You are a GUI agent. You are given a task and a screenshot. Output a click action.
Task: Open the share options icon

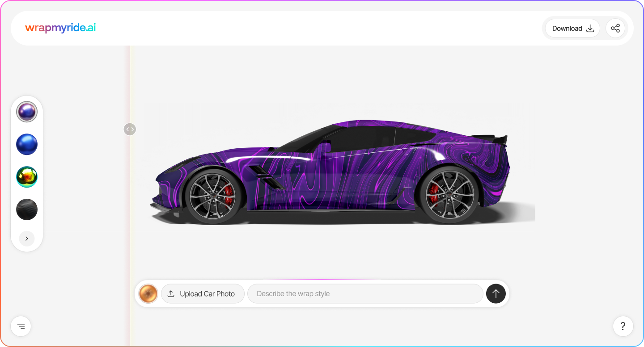pyautogui.click(x=615, y=28)
